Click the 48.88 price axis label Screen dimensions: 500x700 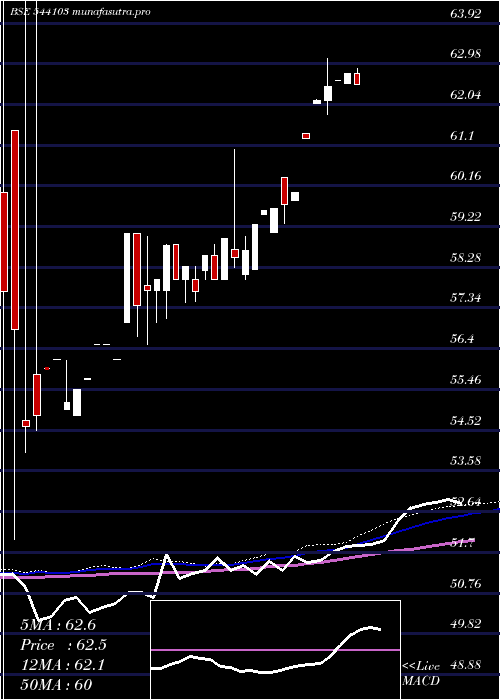pyautogui.click(x=466, y=665)
